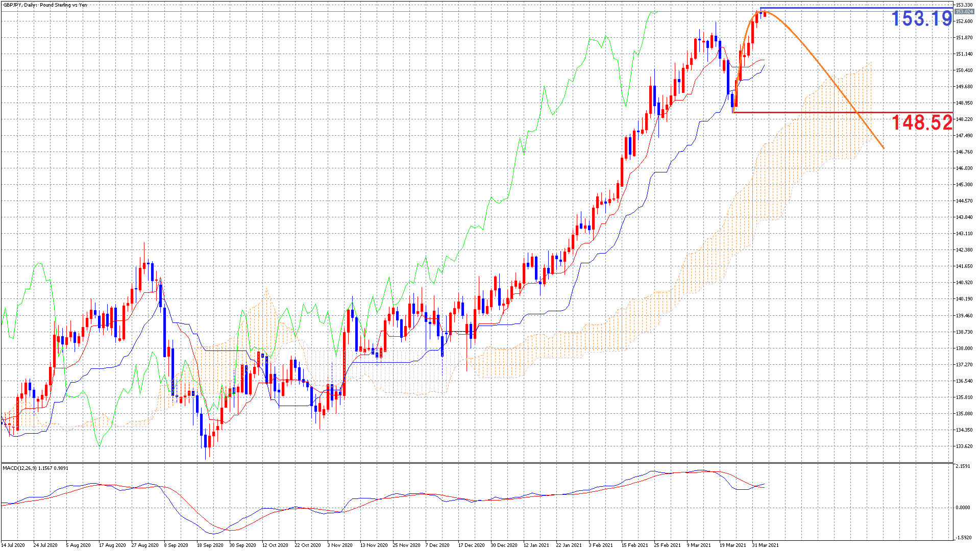Select the 24 Jul 2020 date label
The height and width of the screenshot is (551, 980).
[45, 545]
